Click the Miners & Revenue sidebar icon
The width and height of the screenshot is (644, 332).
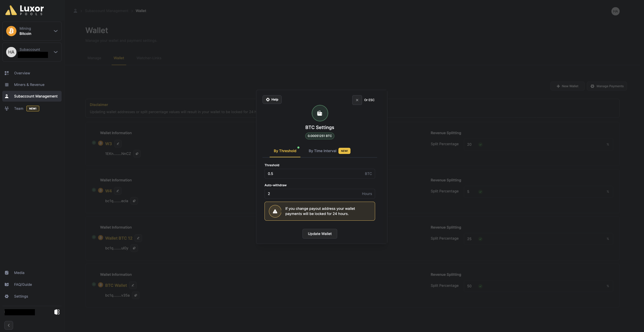click(x=6, y=84)
